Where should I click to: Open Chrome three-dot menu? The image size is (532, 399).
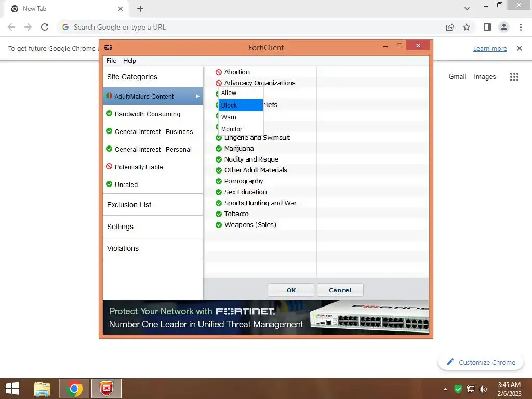(521, 27)
